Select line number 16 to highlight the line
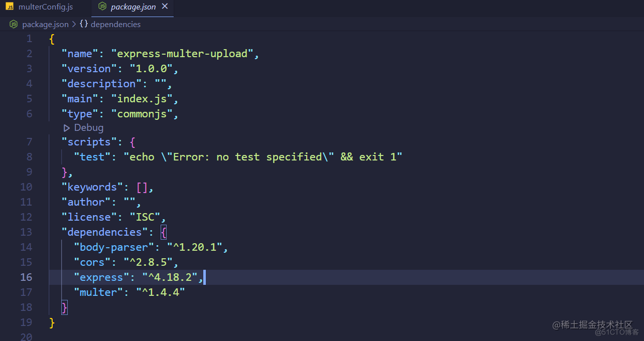This screenshot has height=341, width=644. click(x=26, y=277)
